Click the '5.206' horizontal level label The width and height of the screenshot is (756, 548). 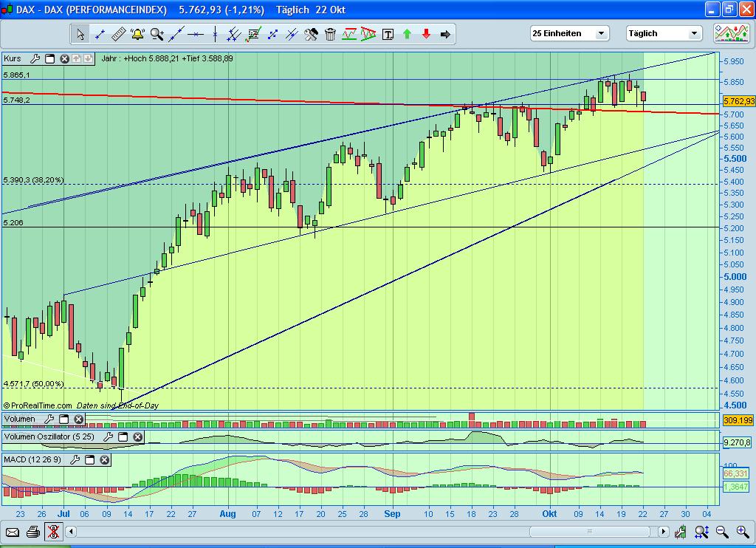[13, 223]
